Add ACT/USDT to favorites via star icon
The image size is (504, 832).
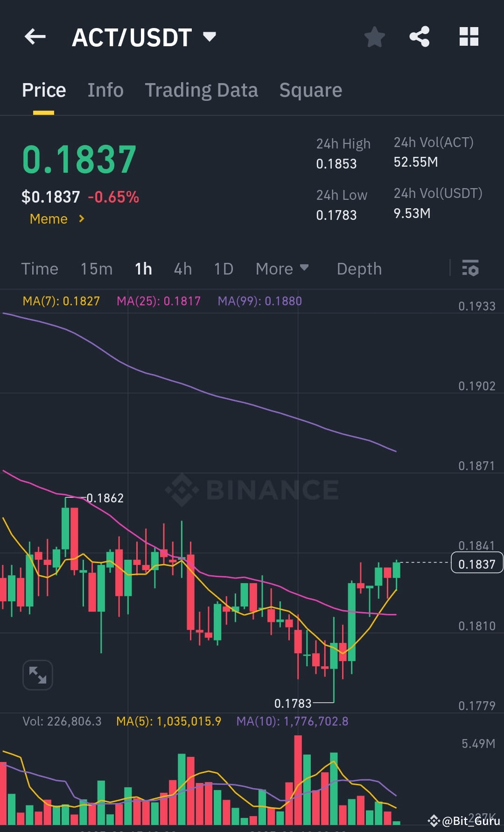pyautogui.click(x=374, y=37)
